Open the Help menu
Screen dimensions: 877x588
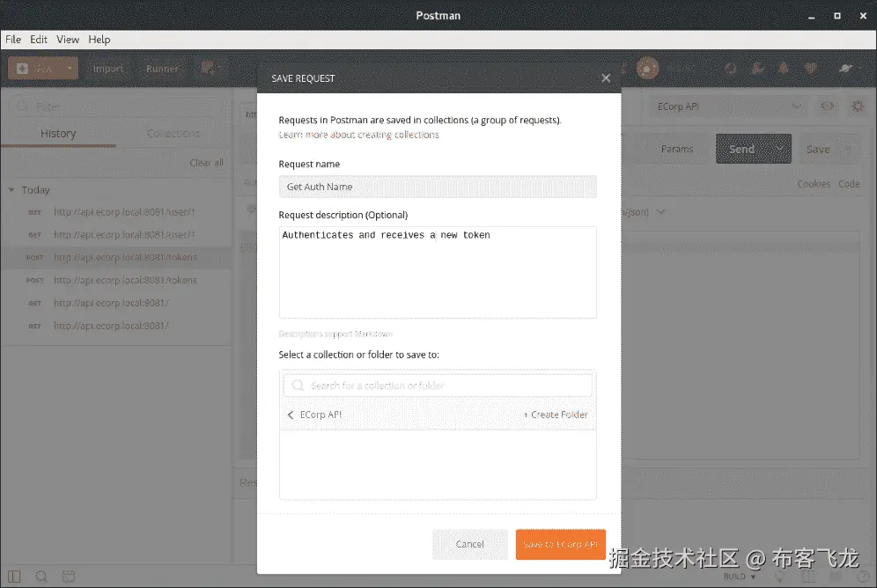coord(99,40)
